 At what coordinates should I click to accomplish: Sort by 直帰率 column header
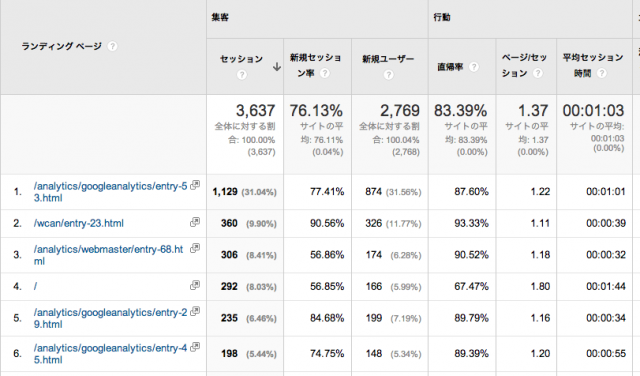pyautogui.click(x=450, y=67)
